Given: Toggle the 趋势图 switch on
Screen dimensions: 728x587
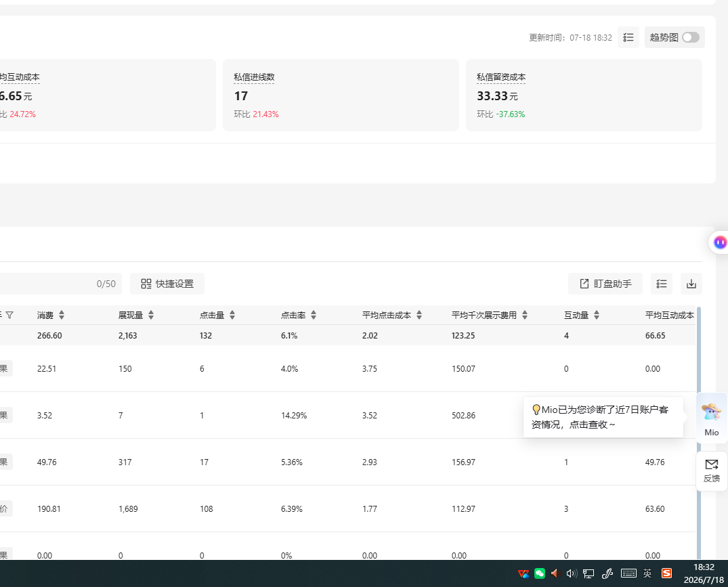Looking at the screenshot, I should coord(690,37).
